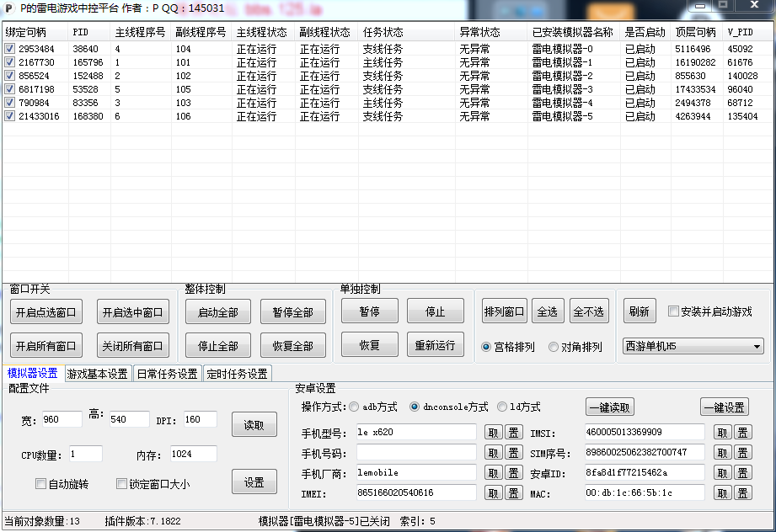The width and height of the screenshot is (776, 532).
Task: Focus the 手机厂商 input field
Action: 416,472
